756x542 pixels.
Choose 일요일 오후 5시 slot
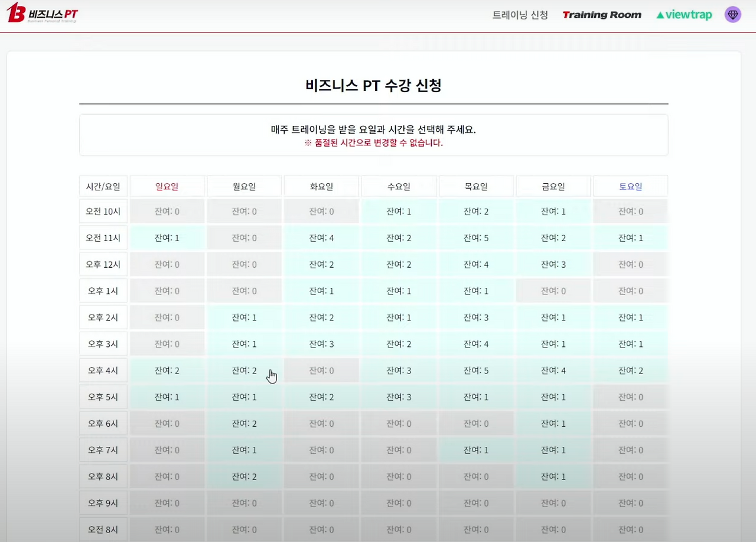(x=167, y=397)
